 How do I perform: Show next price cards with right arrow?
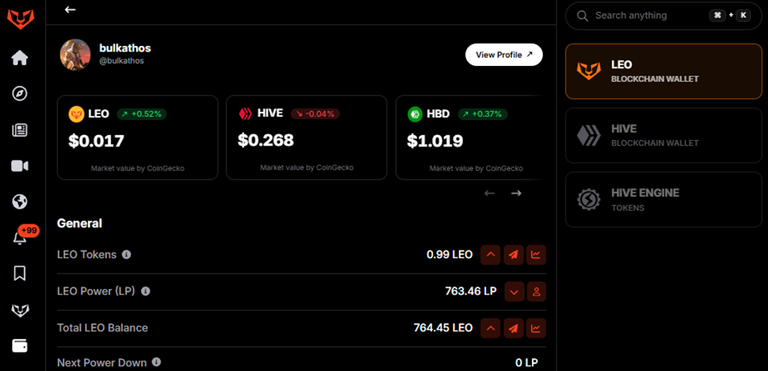pos(516,193)
